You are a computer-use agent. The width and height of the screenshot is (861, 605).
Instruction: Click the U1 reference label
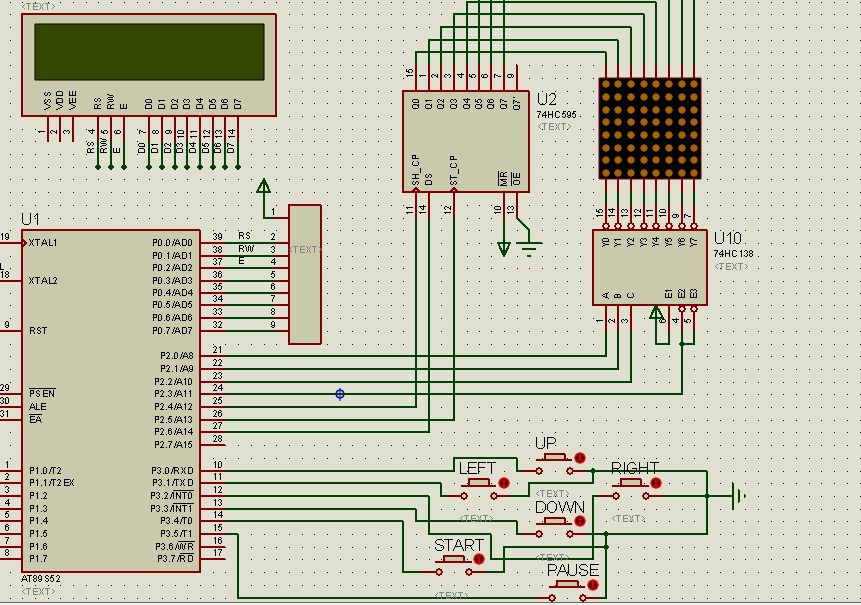click(30, 219)
